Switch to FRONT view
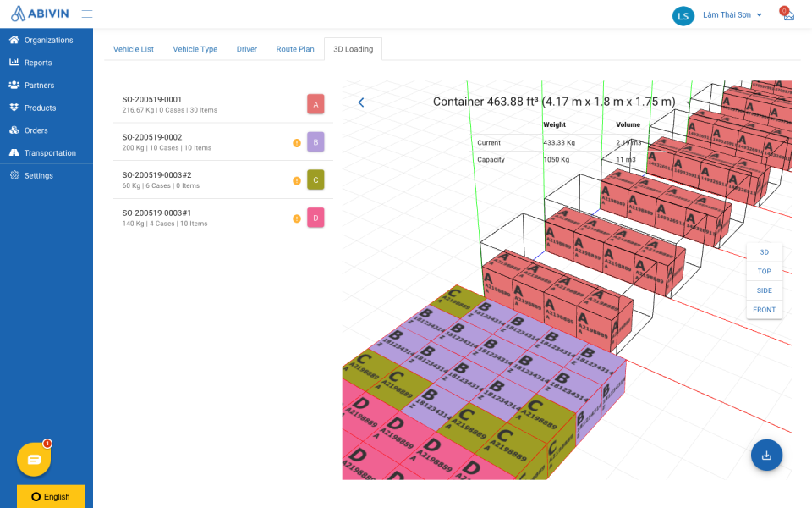The image size is (812, 508). (x=764, y=310)
